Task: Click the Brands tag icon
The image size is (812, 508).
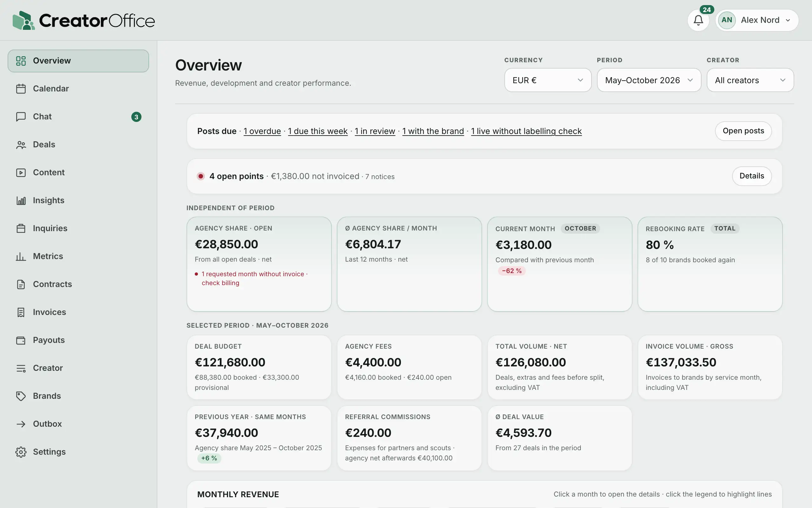Action: pos(21,396)
